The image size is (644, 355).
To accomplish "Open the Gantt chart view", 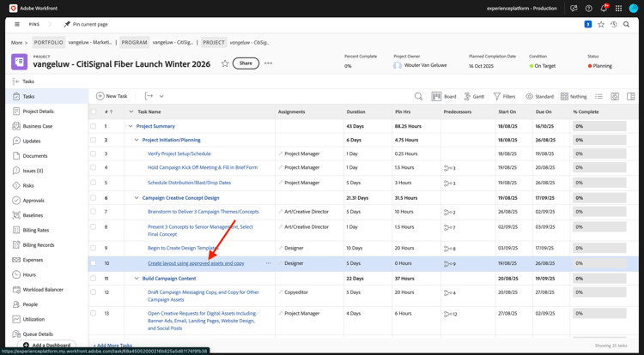I will (x=473, y=97).
